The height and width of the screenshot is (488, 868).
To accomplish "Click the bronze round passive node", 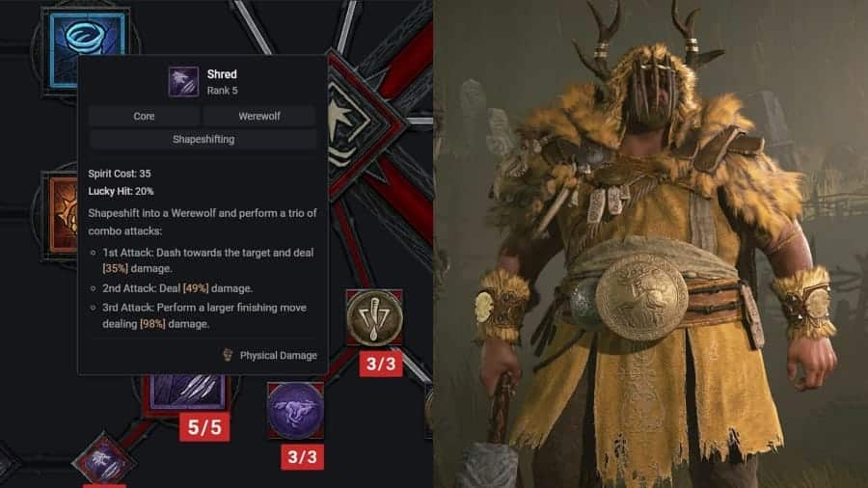I will coord(374,318).
